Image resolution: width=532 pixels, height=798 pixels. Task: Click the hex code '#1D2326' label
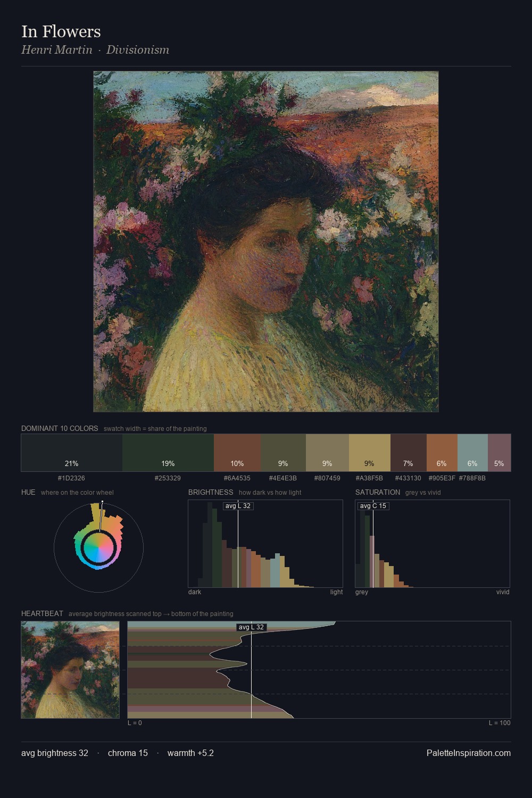[x=71, y=478]
